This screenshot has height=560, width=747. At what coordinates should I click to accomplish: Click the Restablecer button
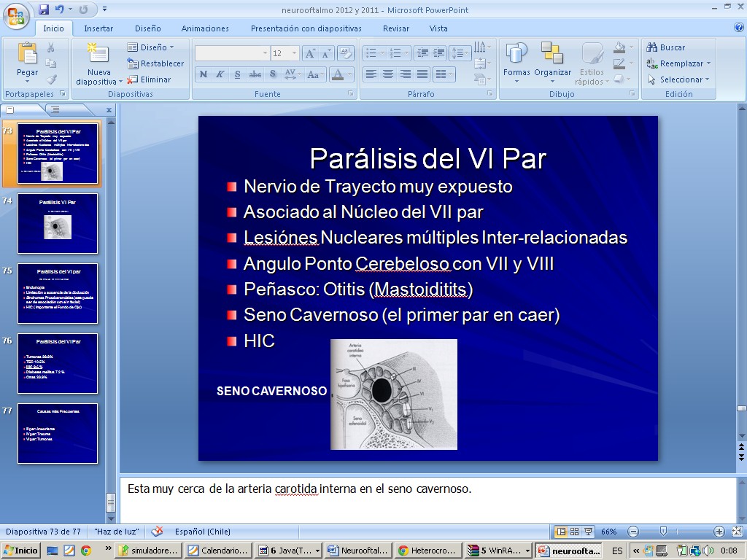(155, 63)
